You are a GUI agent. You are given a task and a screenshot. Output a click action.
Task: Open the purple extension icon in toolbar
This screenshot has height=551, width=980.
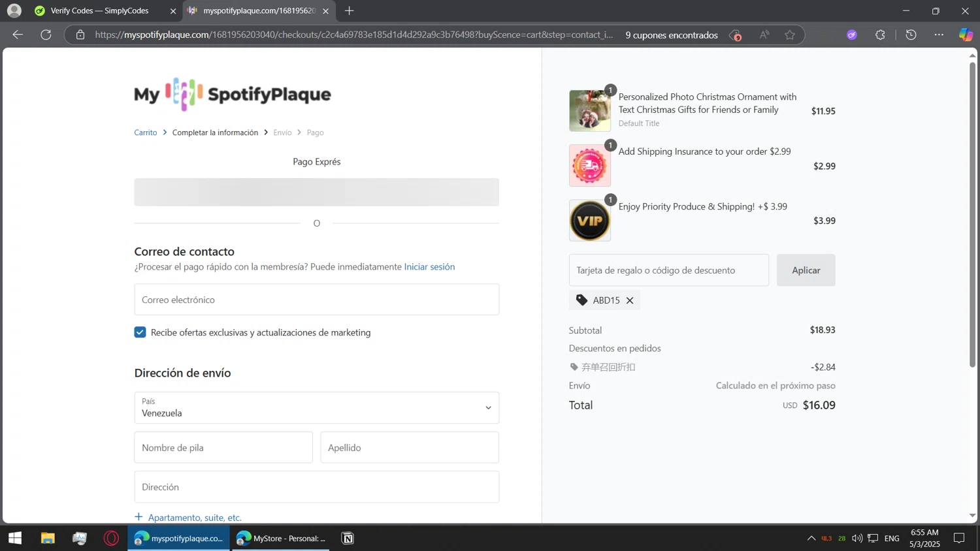[852, 35]
